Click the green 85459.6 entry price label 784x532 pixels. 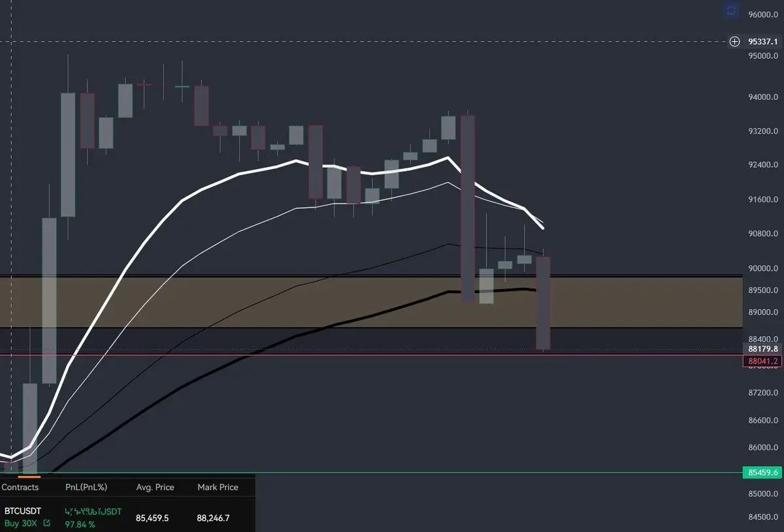762,472
